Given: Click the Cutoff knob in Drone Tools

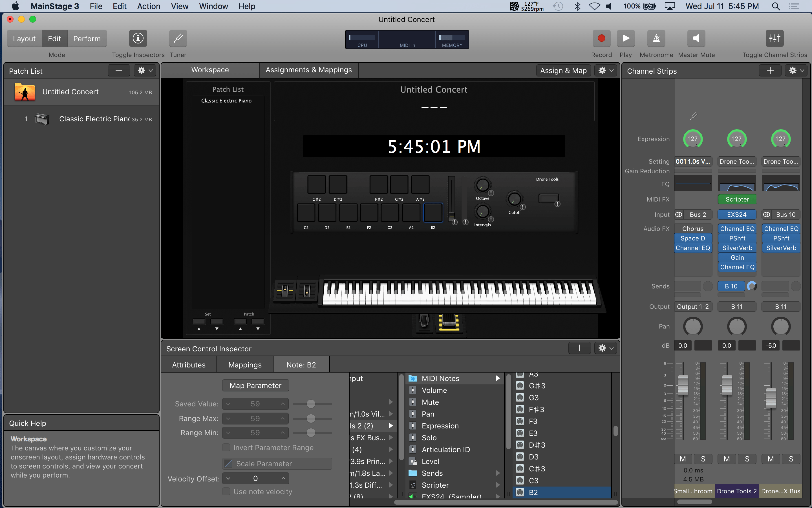Looking at the screenshot, I should (514, 199).
